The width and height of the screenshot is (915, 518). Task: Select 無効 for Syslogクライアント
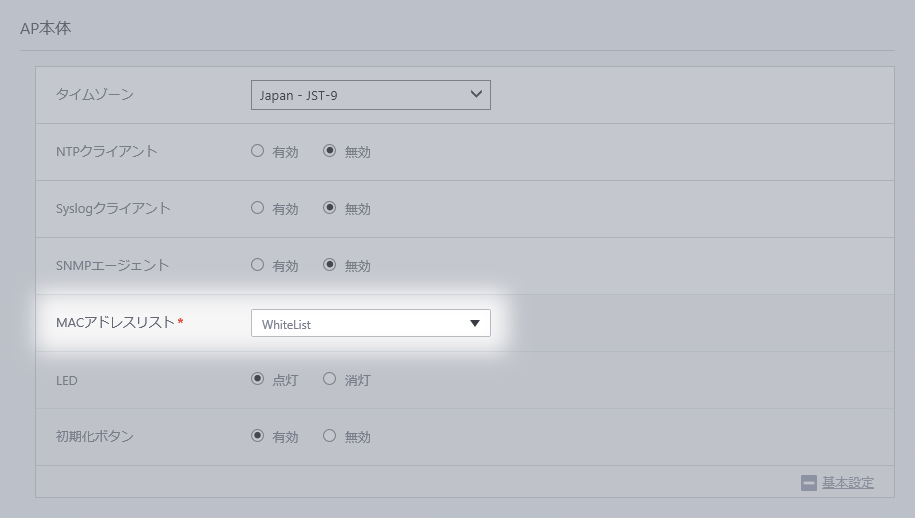click(x=330, y=209)
